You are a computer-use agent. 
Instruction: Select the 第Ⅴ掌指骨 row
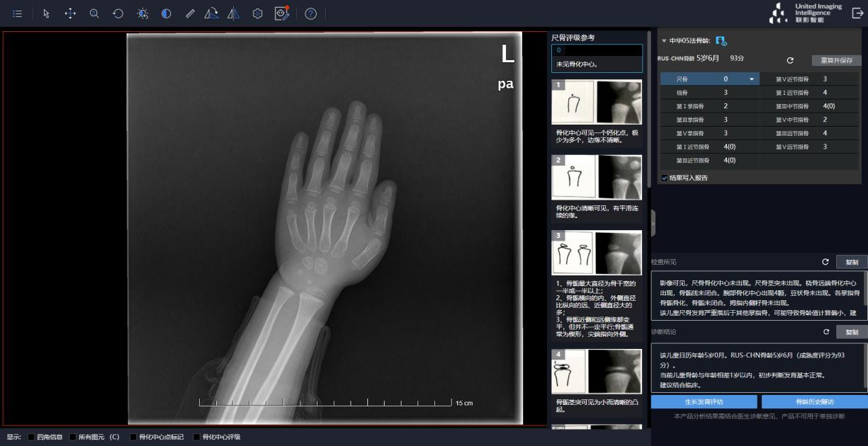(710, 133)
